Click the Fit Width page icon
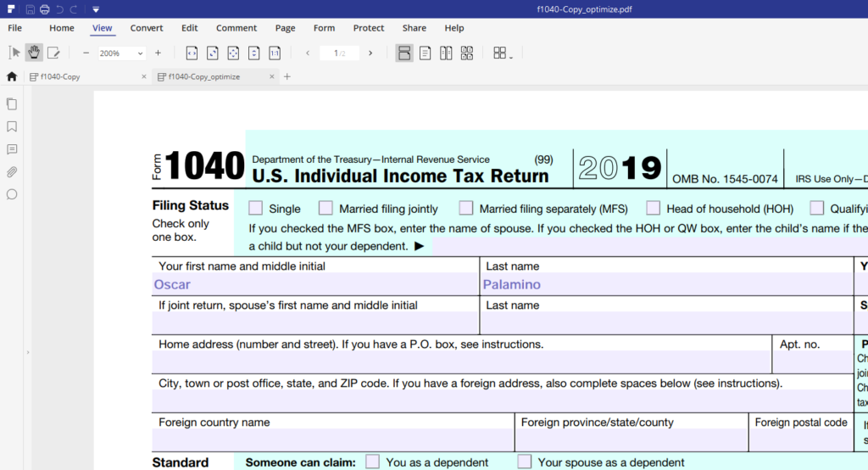The width and height of the screenshot is (868, 470). tap(192, 53)
